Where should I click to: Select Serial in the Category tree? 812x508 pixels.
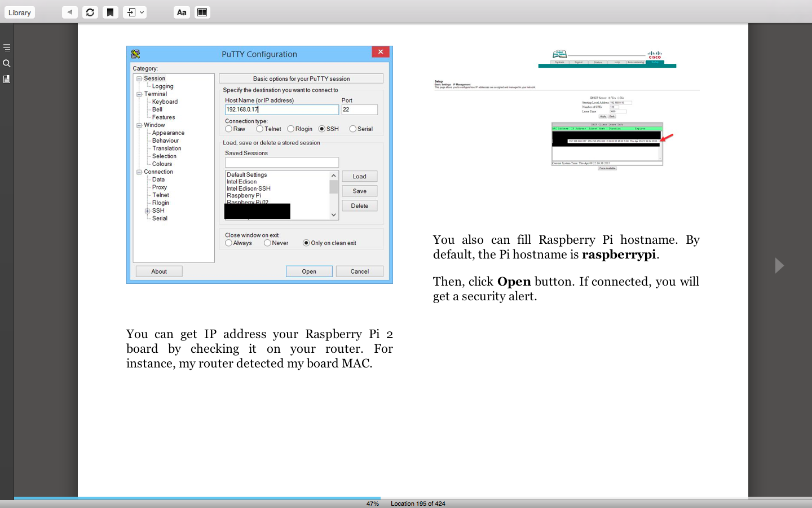160,218
